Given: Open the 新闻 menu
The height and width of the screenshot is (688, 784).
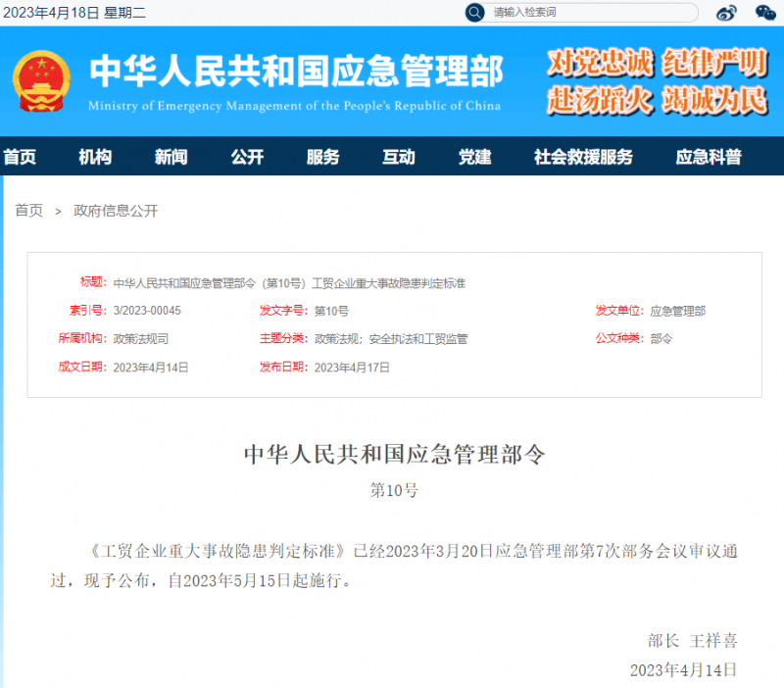Looking at the screenshot, I should click(171, 157).
